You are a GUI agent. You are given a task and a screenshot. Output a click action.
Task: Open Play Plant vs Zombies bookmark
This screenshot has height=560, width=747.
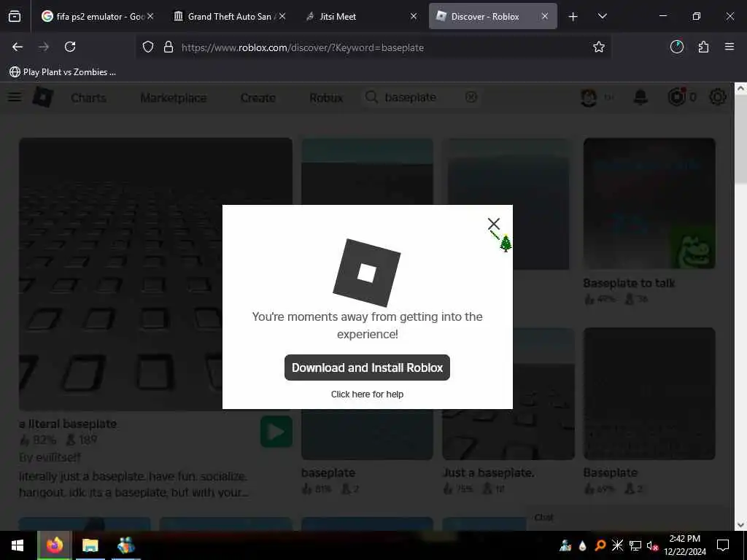(63, 72)
